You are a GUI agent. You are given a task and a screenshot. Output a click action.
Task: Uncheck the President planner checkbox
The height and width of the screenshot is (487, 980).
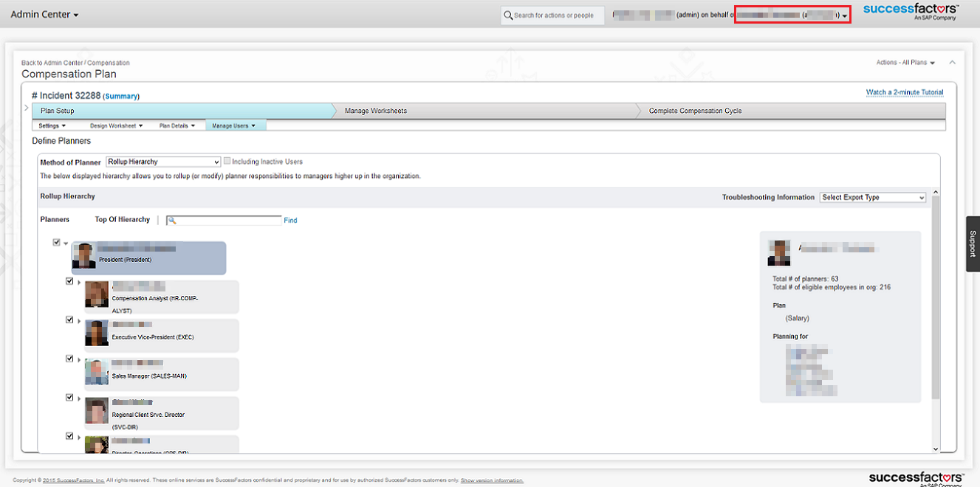[57, 242]
